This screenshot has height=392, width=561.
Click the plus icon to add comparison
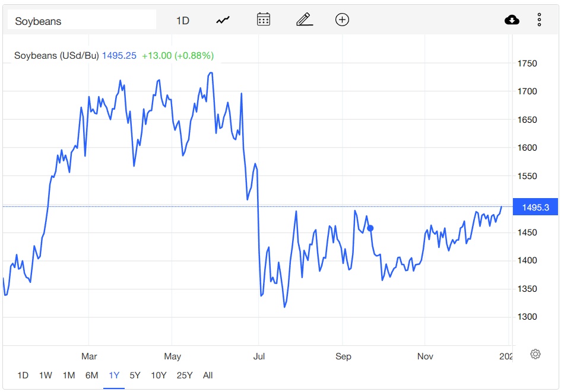click(x=342, y=20)
